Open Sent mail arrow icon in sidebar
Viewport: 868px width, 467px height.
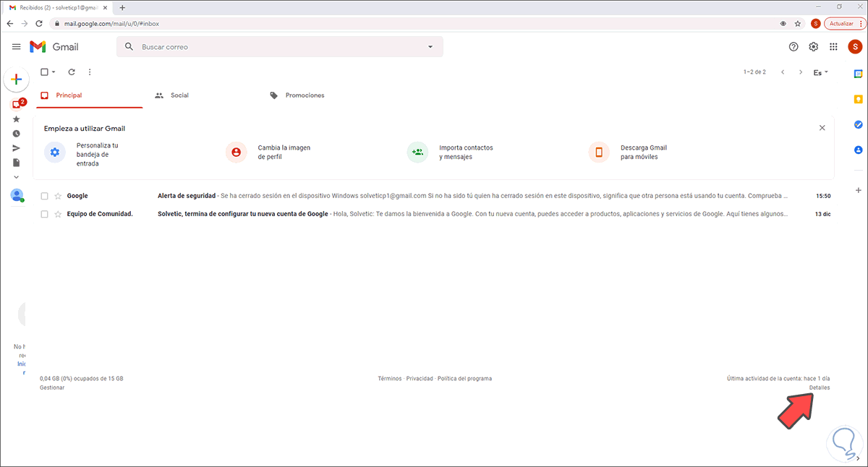(x=17, y=148)
